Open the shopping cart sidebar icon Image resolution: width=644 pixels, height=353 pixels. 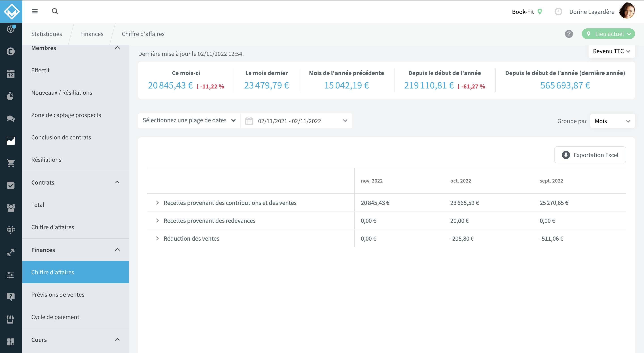(11, 163)
